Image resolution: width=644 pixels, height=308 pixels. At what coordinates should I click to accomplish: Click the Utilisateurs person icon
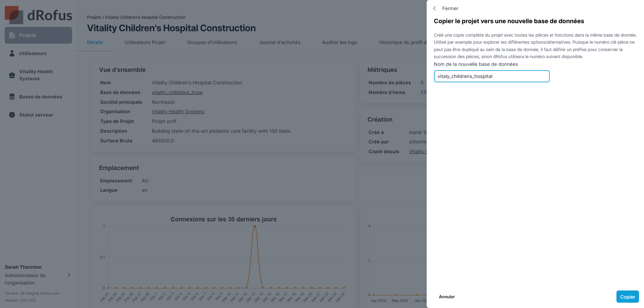pyautogui.click(x=12, y=53)
